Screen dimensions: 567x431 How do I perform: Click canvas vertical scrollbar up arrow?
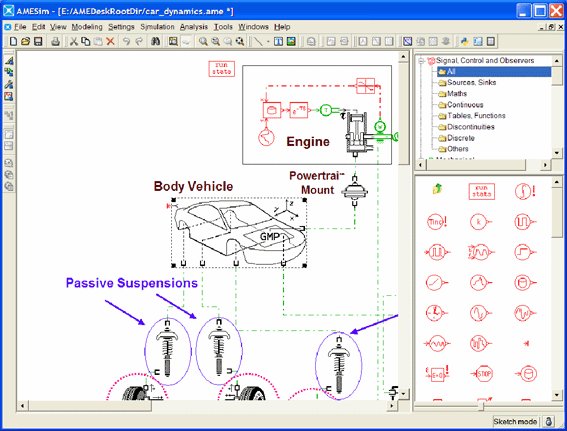click(x=404, y=56)
